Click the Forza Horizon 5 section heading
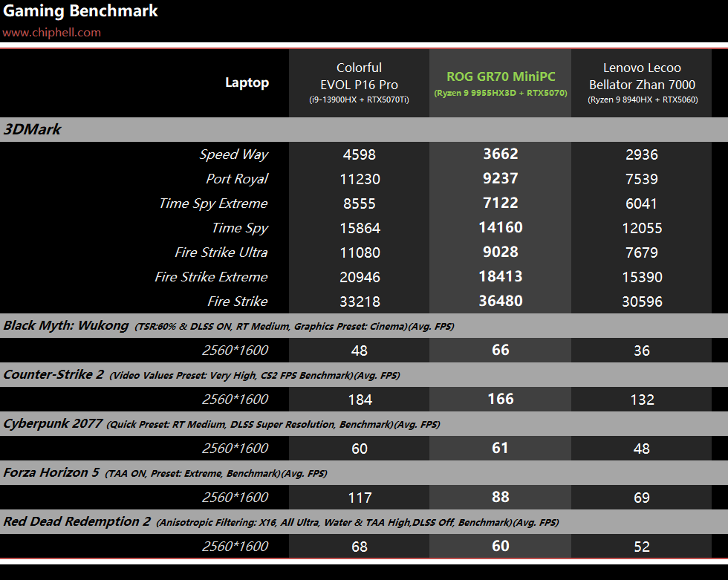 coord(51,473)
